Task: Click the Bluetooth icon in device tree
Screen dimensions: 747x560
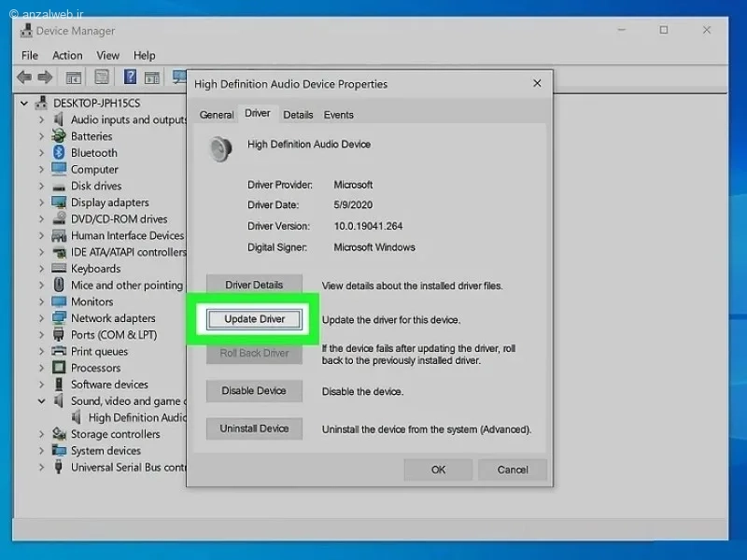Action: click(59, 152)
